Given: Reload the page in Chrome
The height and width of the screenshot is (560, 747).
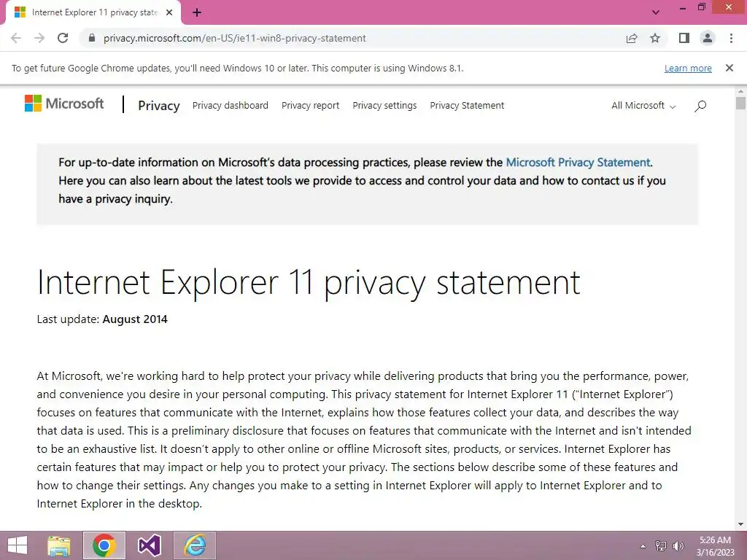Looking at the screenshot, I should pos(63,38).
